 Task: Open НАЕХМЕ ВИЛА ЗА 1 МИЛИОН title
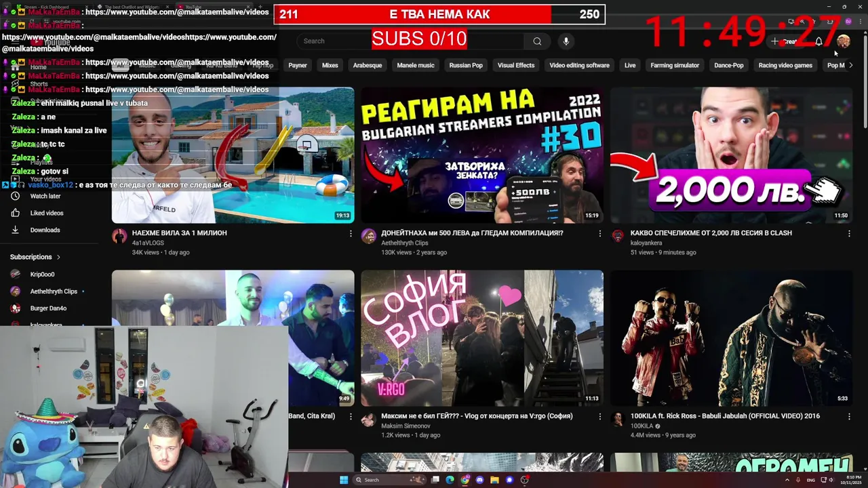pos(180,233)
